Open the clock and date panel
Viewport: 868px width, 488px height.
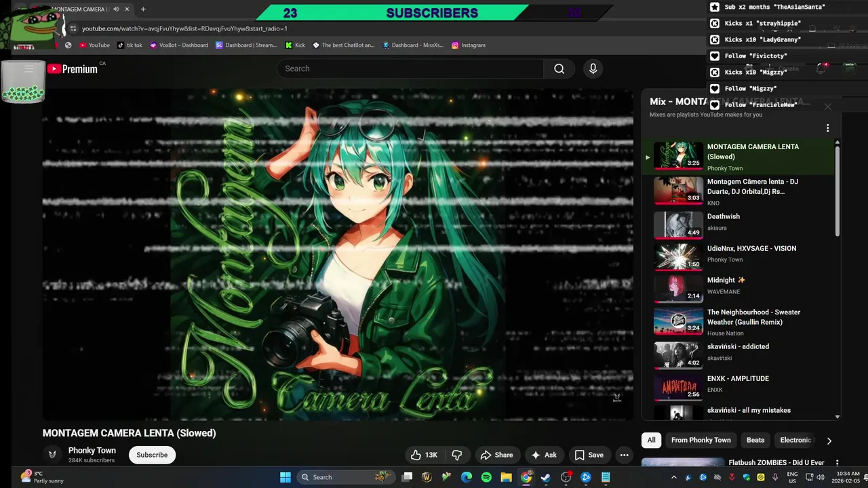[x=848, y=477]
